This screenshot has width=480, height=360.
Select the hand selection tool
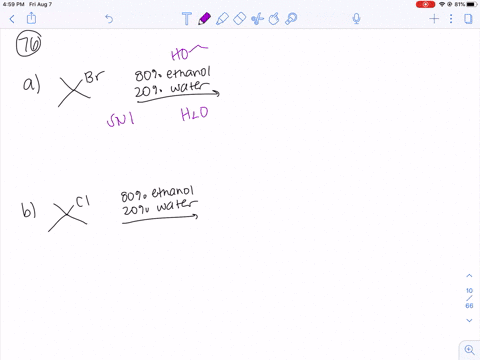coord(274,19)
